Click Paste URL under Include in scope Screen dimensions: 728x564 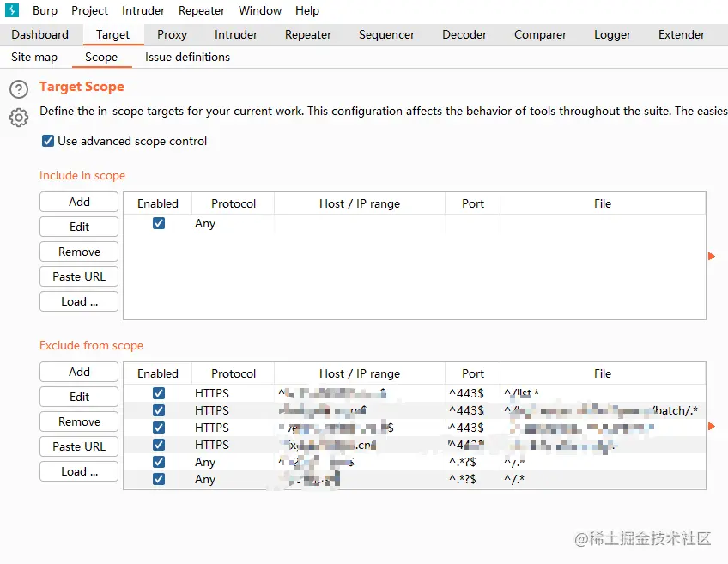[x=79, y=276]
